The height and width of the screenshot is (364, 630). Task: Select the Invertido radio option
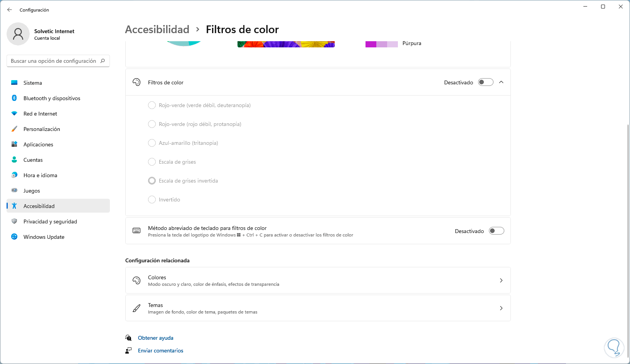pyautogui.click(x=152, y=200)
